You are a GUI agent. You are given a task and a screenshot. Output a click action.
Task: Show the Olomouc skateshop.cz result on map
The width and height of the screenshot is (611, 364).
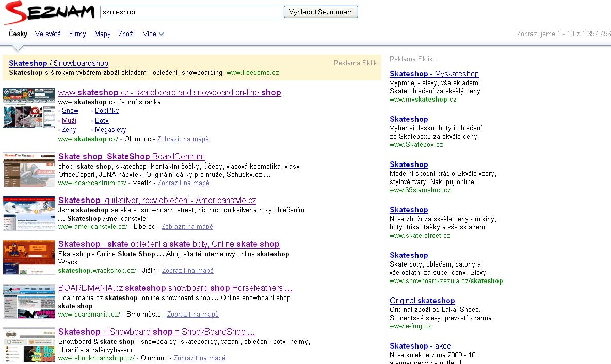coord(183,139)
